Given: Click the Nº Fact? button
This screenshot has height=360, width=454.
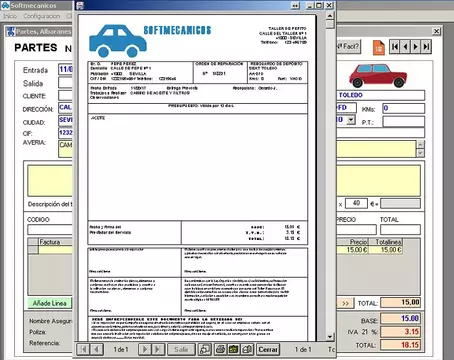Looking at the screenshot, I should pos(348,46).
